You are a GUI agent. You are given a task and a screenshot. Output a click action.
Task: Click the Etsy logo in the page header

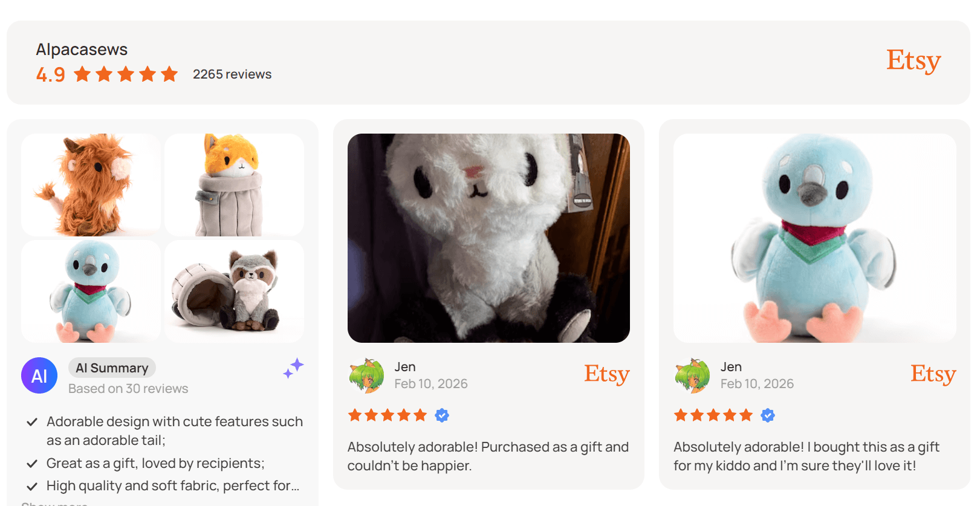coord(913,60)
